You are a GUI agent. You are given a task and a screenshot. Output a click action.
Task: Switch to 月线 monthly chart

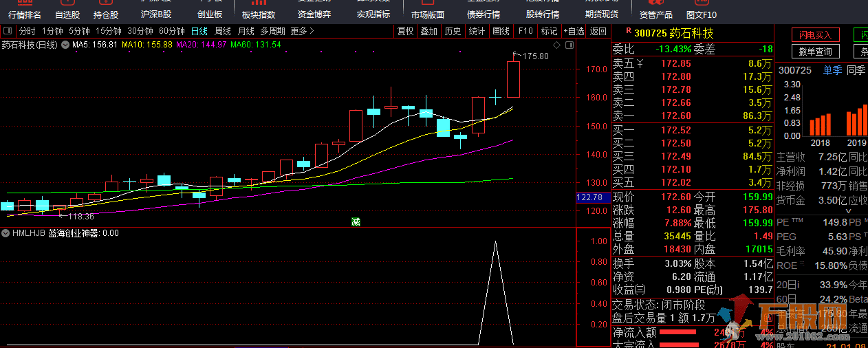tap(246, 31)
